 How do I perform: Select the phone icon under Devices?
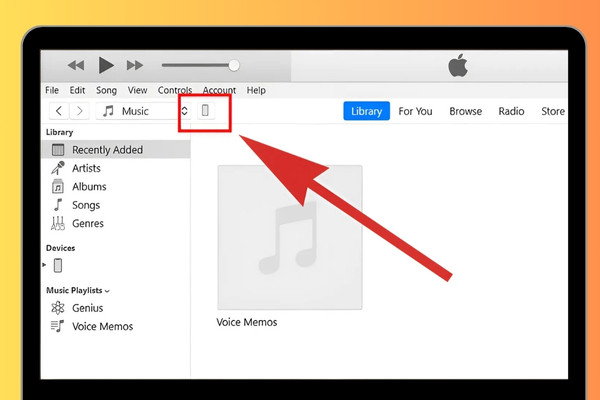click(x=58, y=265)
